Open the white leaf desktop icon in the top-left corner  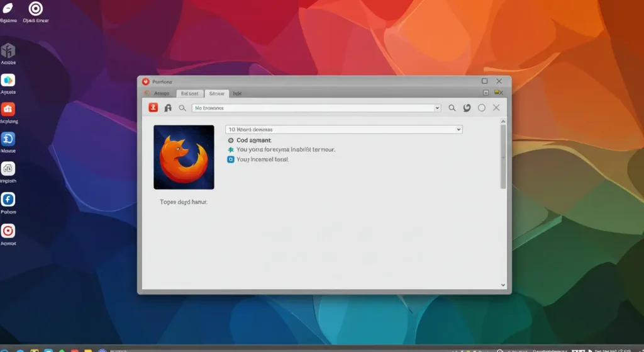tap(8, 8)
